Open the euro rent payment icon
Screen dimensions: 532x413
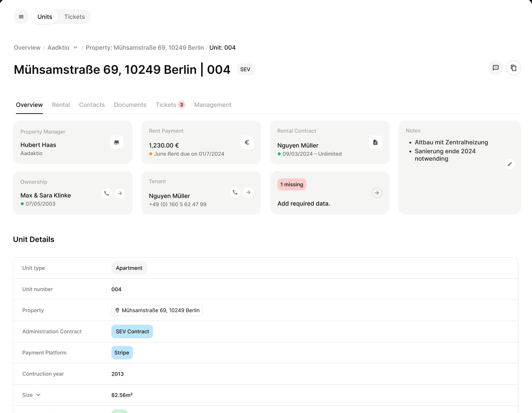click(247, 142)
